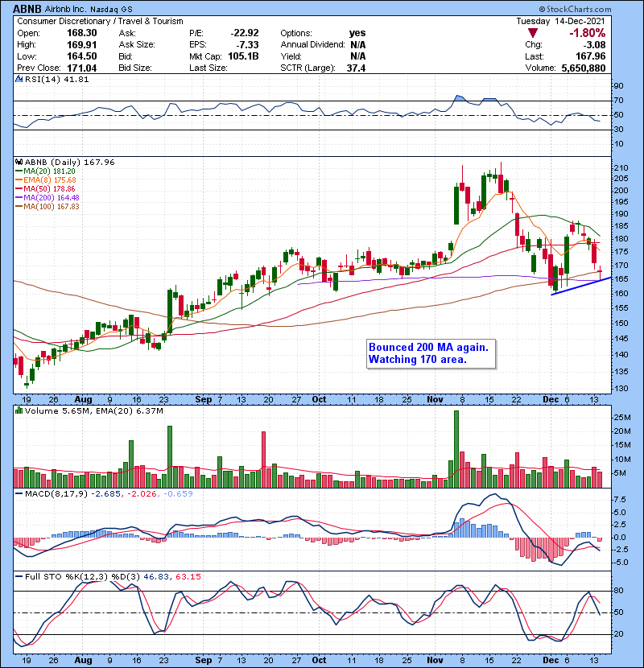Click the High value 169.91
Image resolution: width=644 pixels, height=668 pixels.
[x=82, y=45]
